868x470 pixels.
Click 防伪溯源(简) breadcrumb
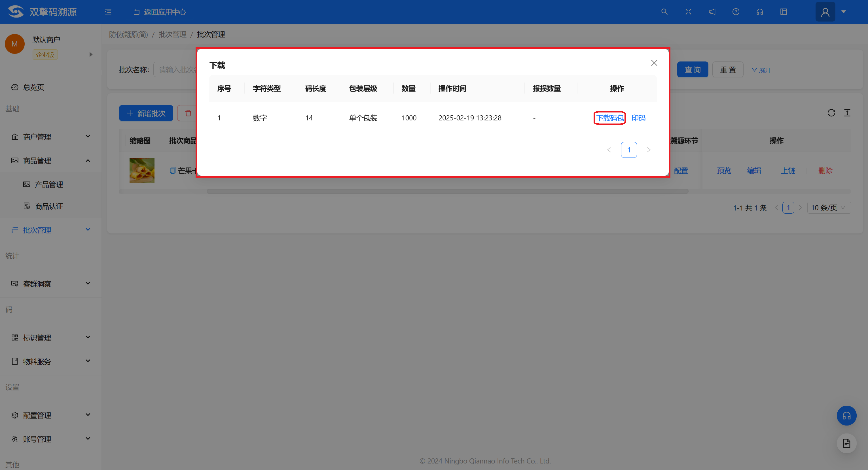click(128, 34)
